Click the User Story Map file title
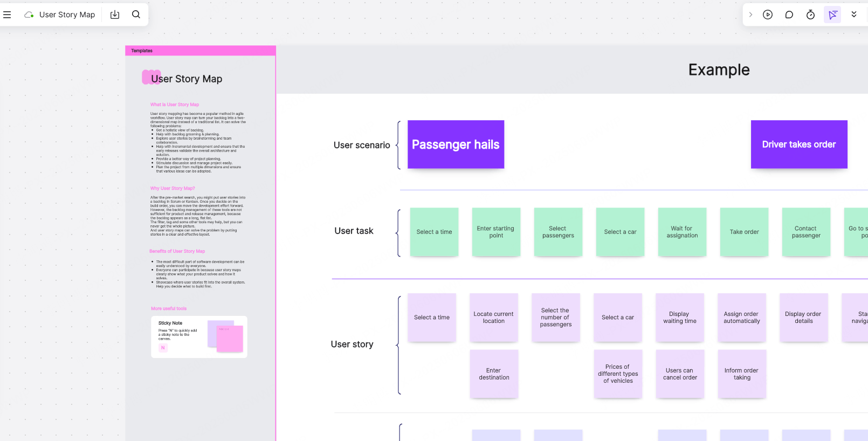 [x=67, y=15]
